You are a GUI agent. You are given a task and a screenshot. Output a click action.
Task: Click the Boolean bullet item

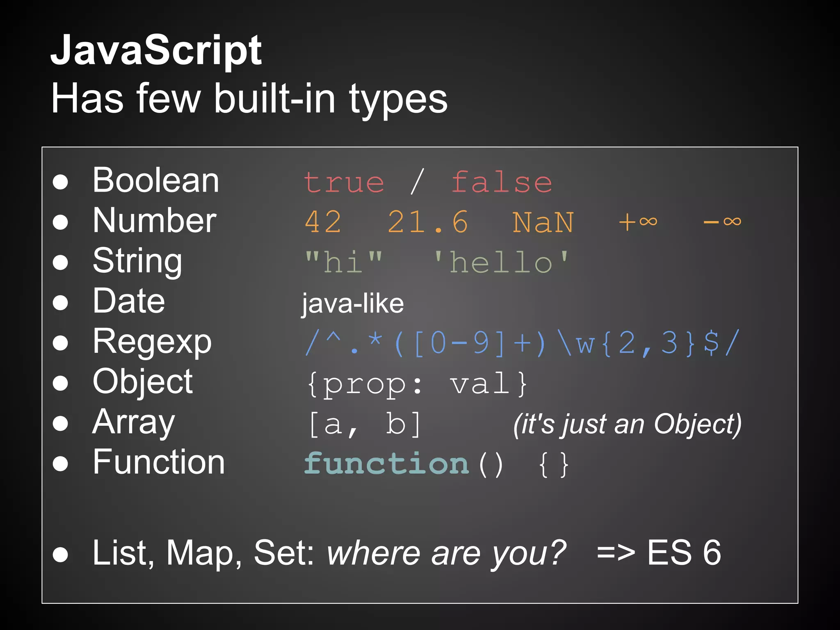(x=156, y=180)
